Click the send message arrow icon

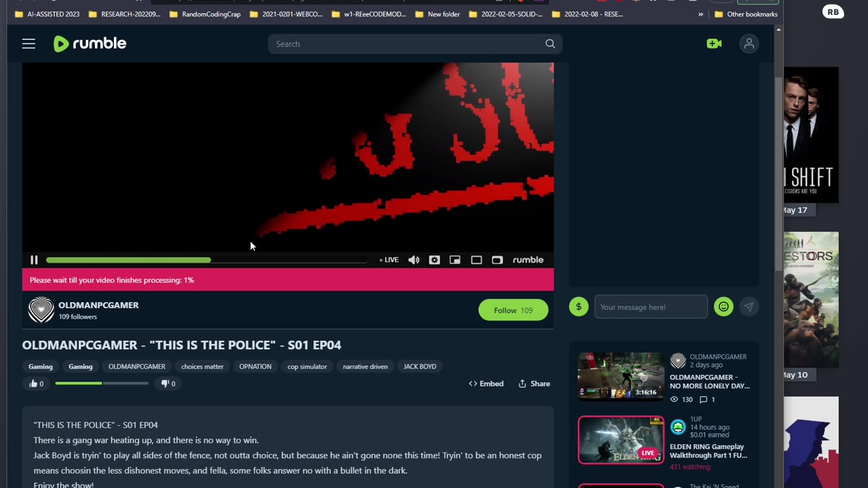pyautogui.click(x=749, y=307)
